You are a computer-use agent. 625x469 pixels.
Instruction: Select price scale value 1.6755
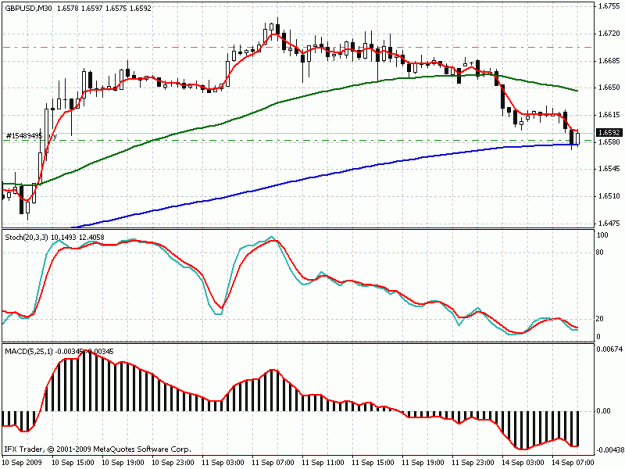tap(609, 6)
